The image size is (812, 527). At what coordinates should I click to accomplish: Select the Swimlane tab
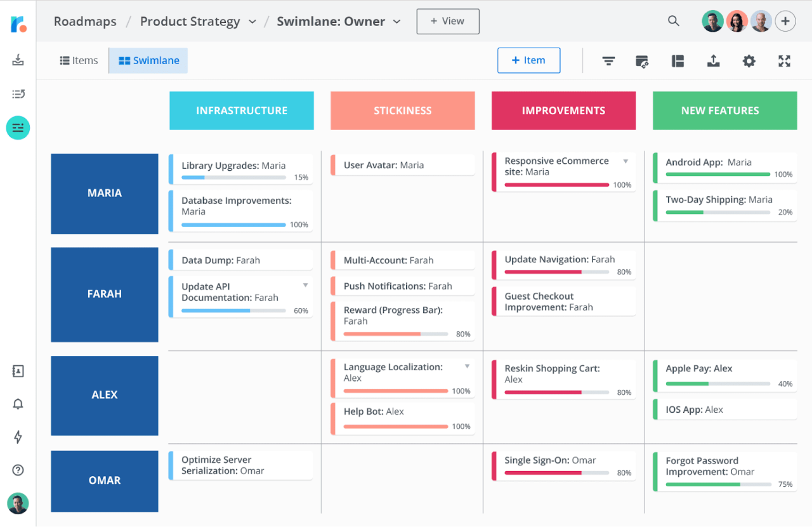click(x=148, y=60)
